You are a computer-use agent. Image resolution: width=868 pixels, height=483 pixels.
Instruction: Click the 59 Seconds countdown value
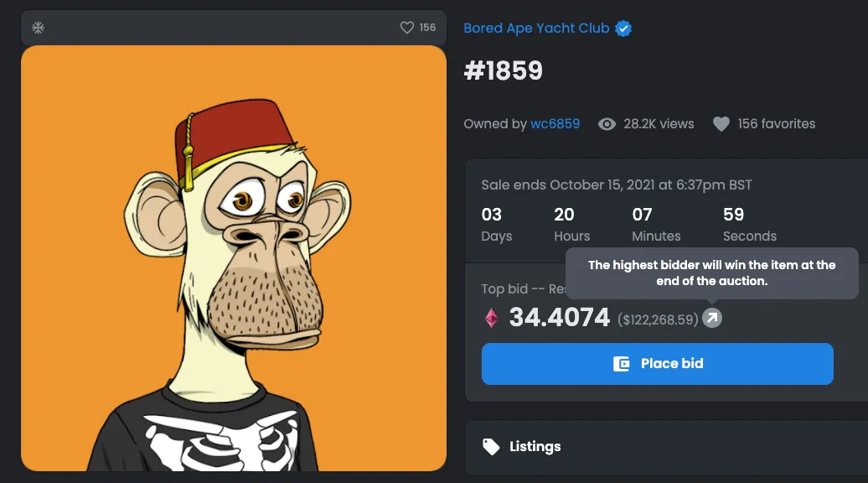pyautogui.click(x=733, y=215)
